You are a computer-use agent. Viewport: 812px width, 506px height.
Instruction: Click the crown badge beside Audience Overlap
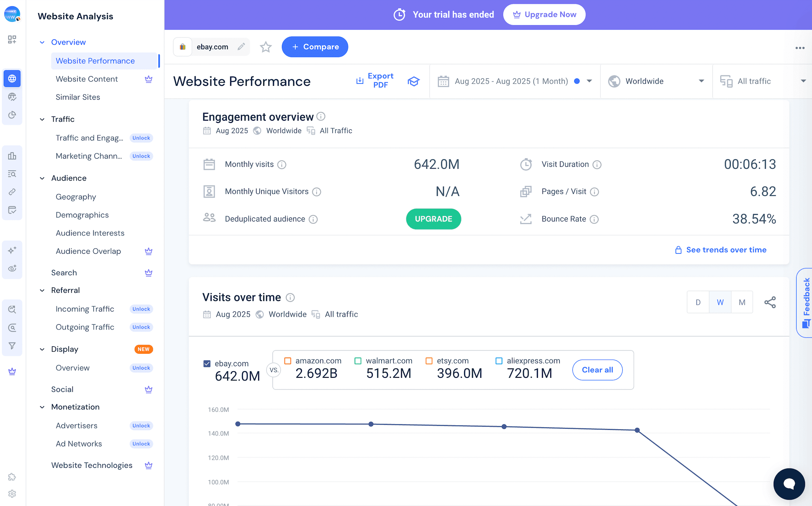148,251
